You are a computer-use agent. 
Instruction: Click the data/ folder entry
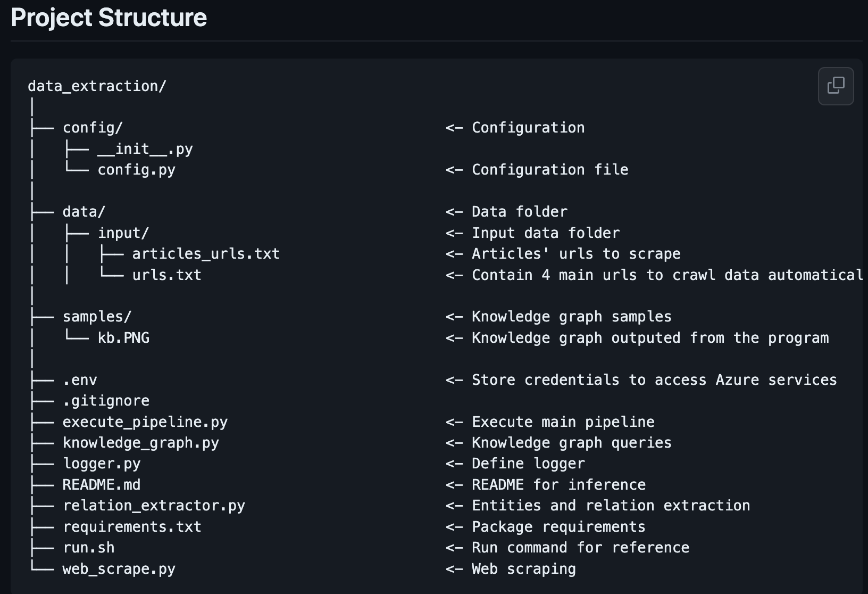[x=84, y=212]
